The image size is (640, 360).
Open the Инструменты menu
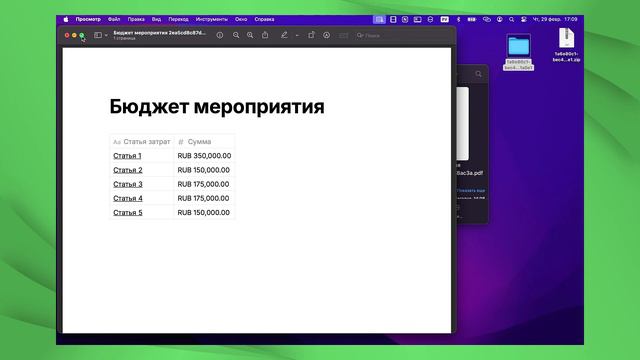(211, 19)
